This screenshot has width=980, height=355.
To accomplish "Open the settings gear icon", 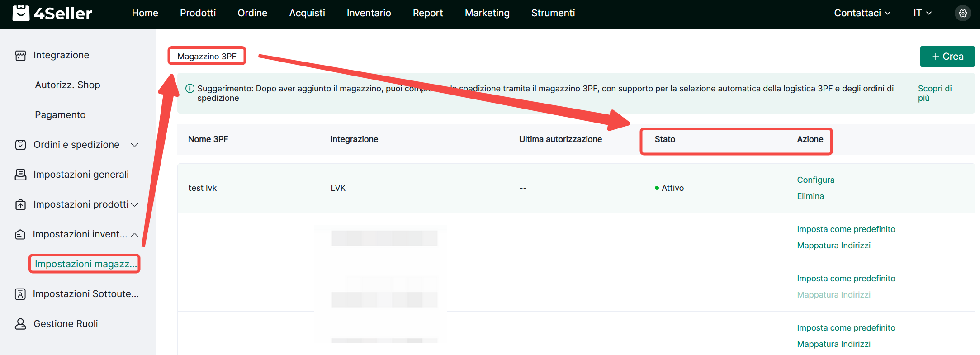I will [963, 13].
